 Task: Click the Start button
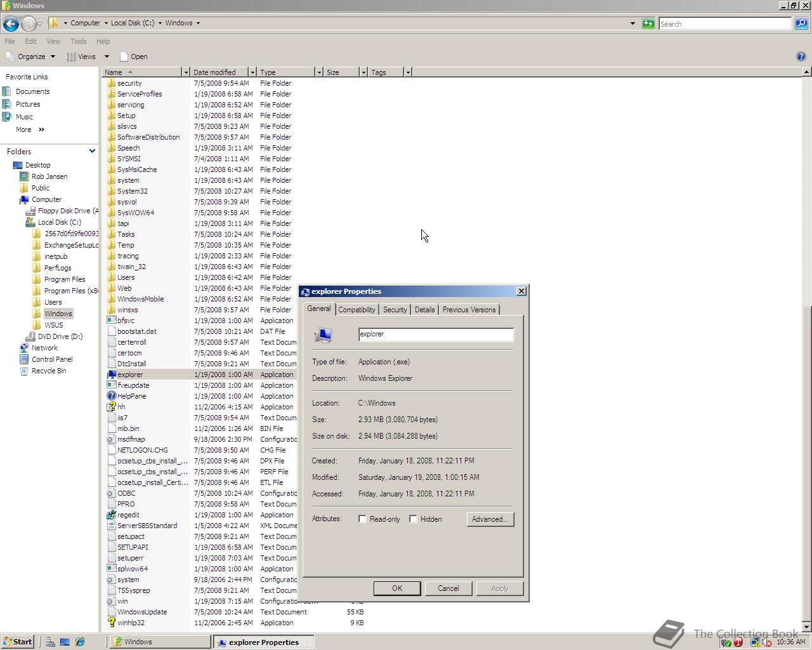point(18,642)
